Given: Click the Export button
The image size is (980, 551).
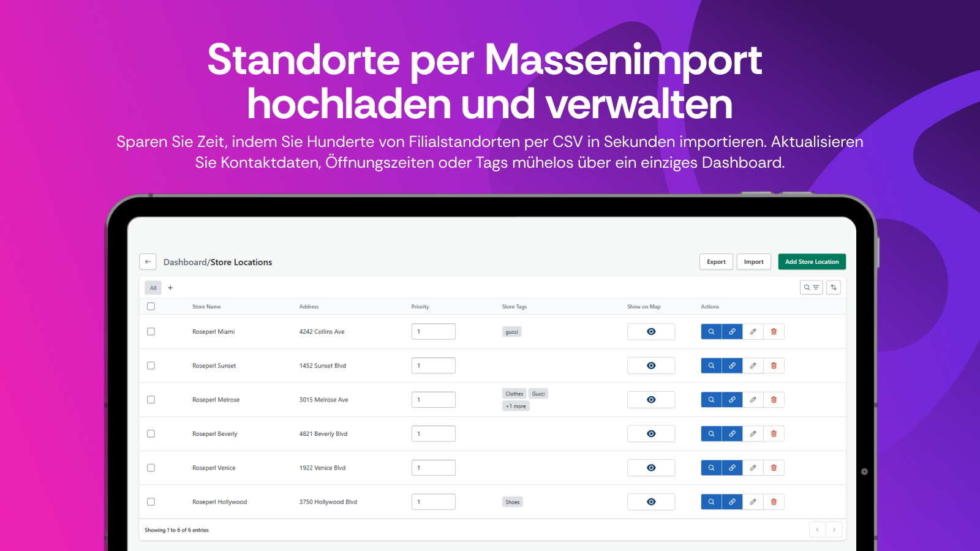Looking at the screenshot, I should tap(716, 262).
